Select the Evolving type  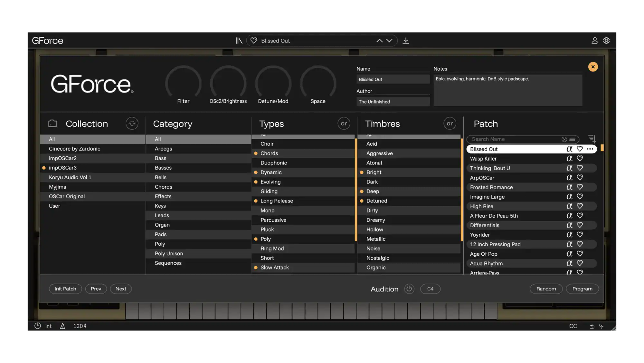303,182
